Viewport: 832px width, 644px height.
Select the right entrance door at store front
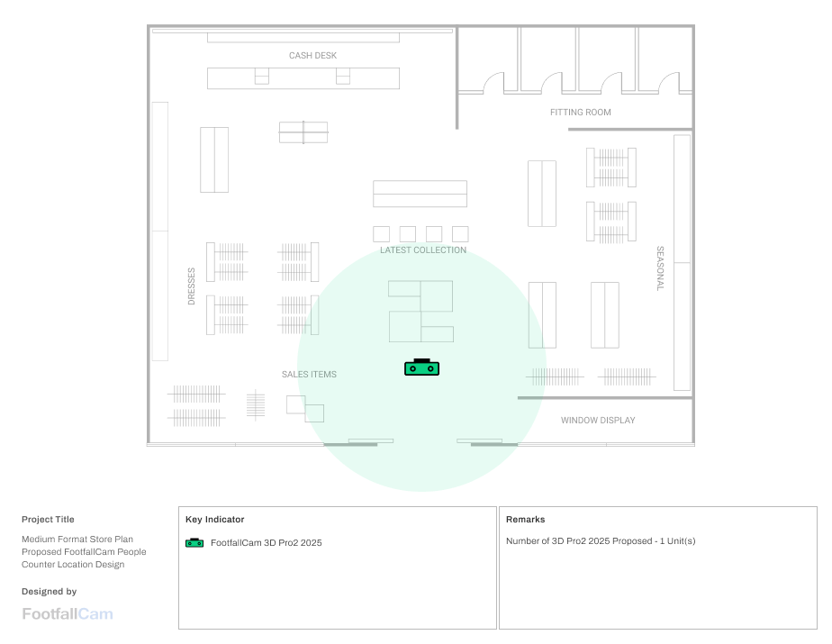pos(487,441)
